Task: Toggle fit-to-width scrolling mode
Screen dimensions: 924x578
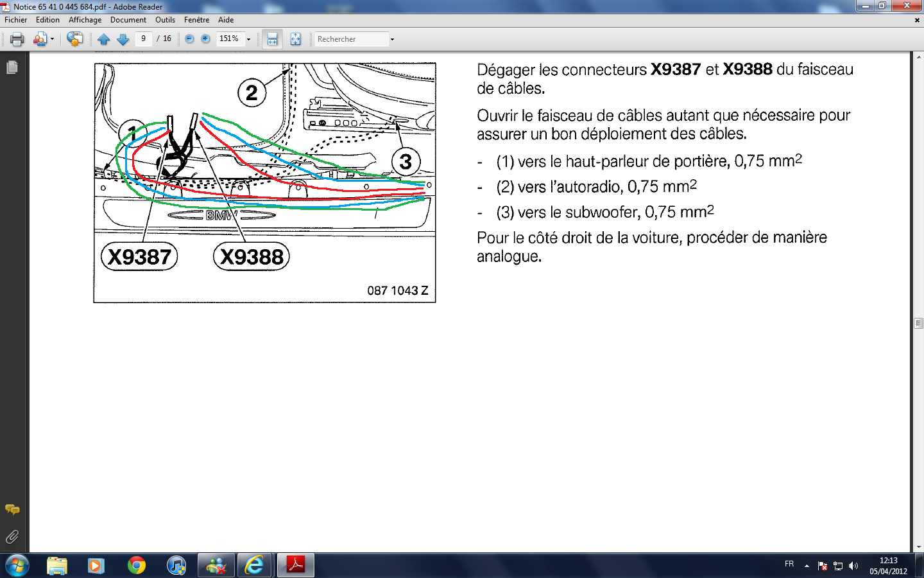Action: pyautogui.click(x=272, y=39)
